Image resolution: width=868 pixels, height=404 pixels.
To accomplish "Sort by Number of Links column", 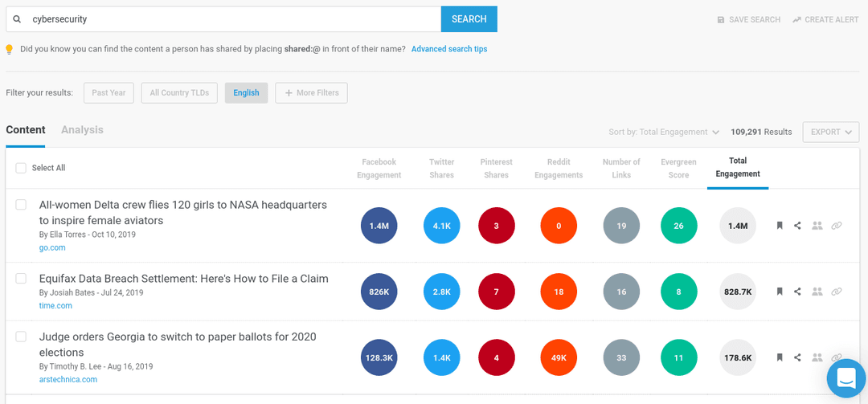I will (621, 168).
